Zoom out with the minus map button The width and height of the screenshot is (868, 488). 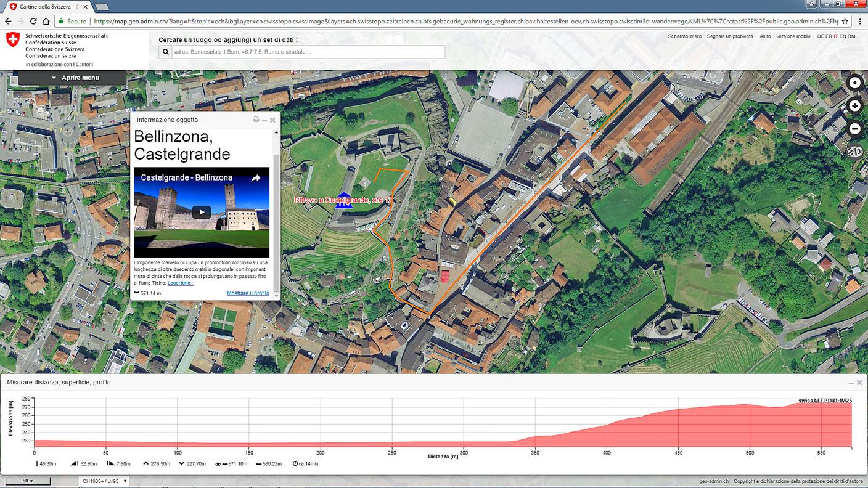(x=854, y=129)
